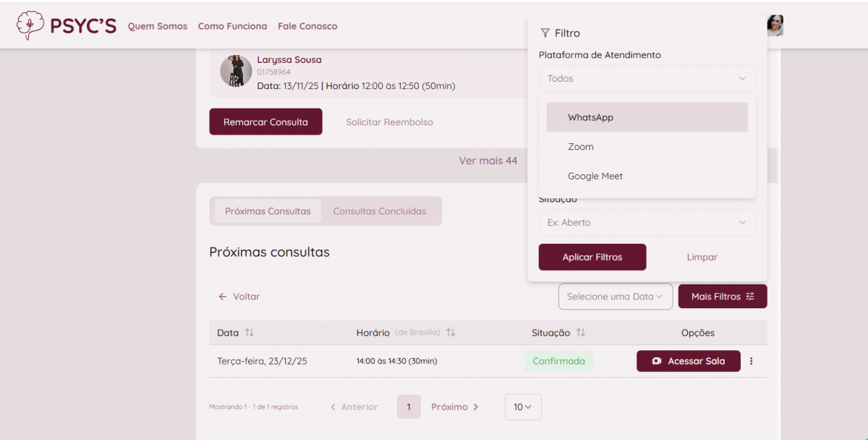Pick Google Meet platform option
This screenshot has height=440, width=868.
point(595,176)
